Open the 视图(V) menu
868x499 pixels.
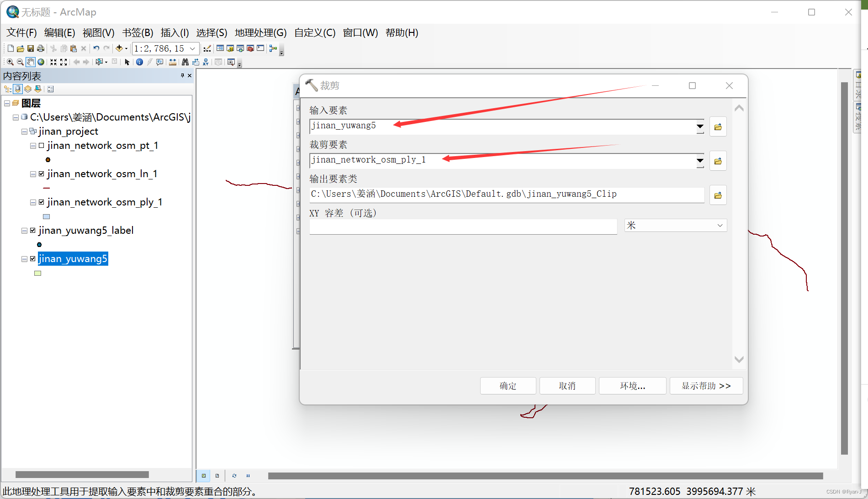[x=98, y=33]
